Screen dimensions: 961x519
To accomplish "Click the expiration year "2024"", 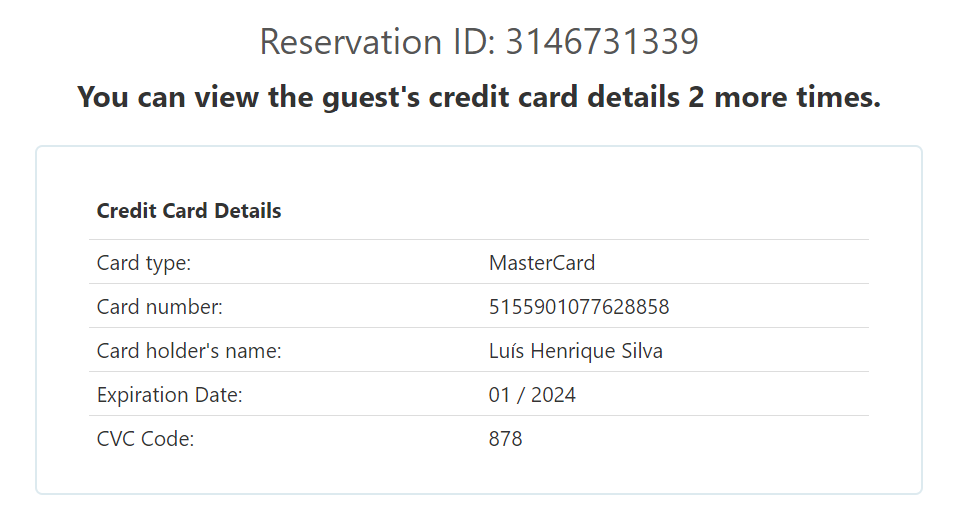I will (553, 395).
